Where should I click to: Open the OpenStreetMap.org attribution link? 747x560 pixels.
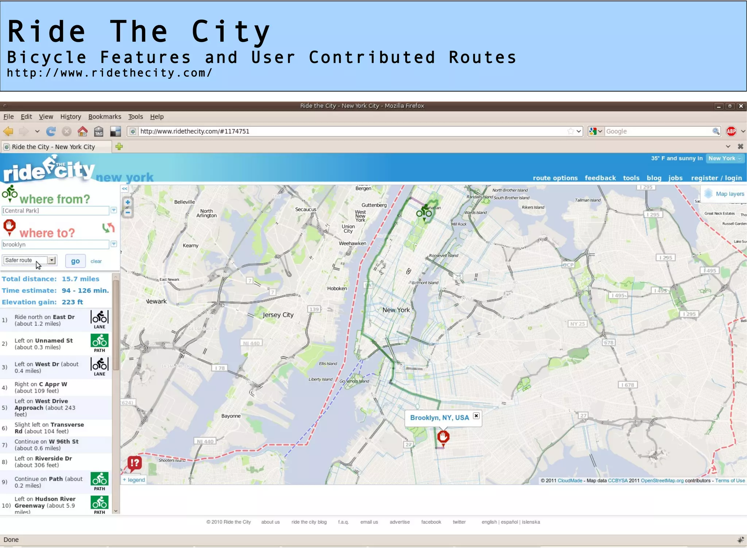pyautogui.click(x=662, y=480)
